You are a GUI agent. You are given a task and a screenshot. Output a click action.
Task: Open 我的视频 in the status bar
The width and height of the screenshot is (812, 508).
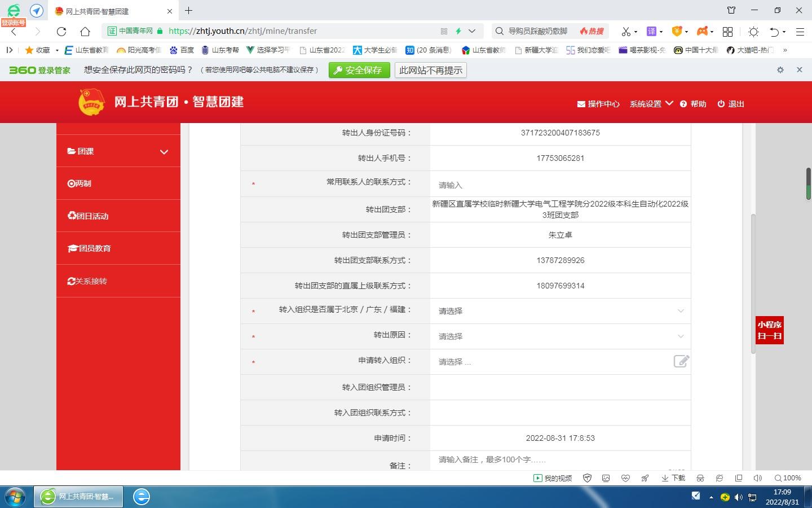pos(553,478)
